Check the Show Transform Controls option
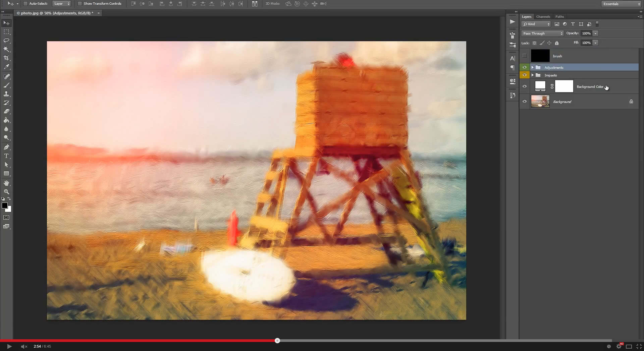This screenshot has height=351, width=644. (x=80, y=4)
